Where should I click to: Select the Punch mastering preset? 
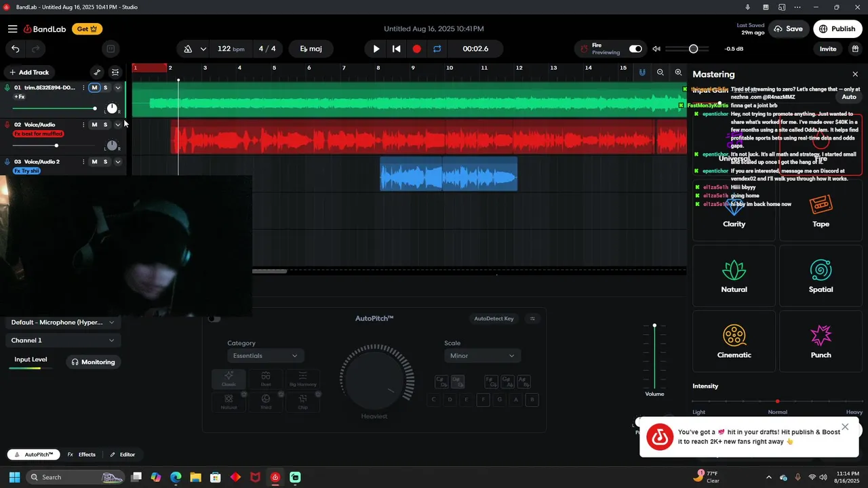821,342
